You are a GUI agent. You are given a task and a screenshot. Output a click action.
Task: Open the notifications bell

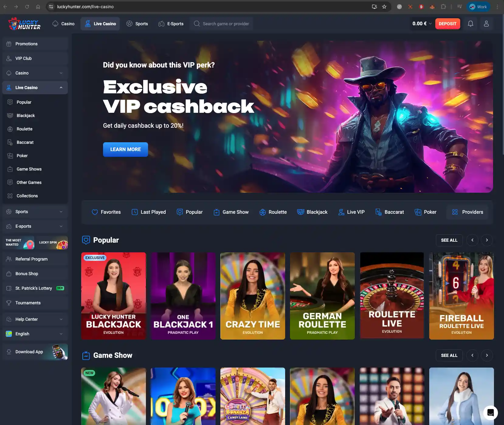coord(470,24)
